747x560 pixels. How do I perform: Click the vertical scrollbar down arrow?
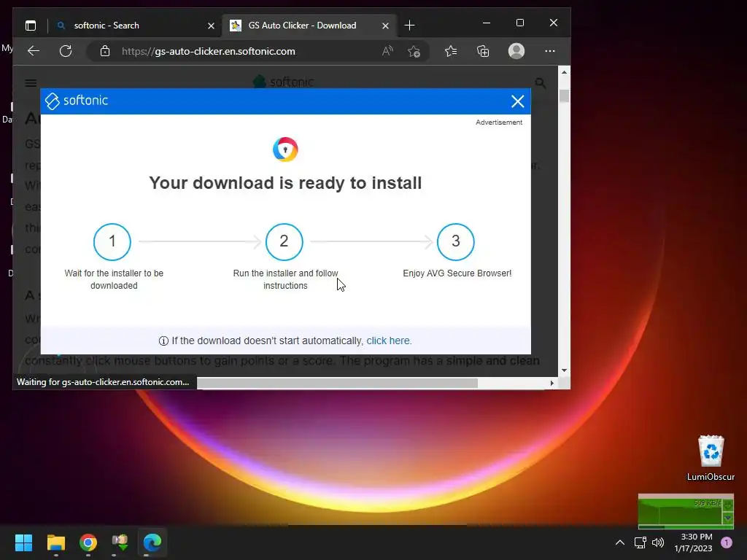coord(564,370)
